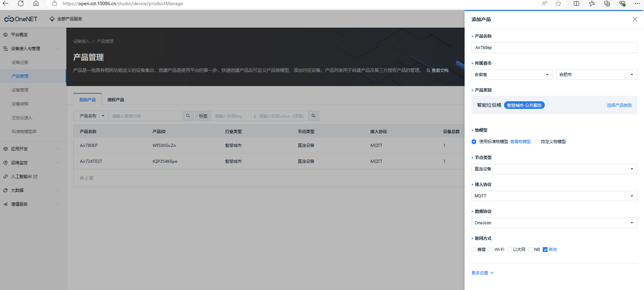Open the favorites list icon

592,3
